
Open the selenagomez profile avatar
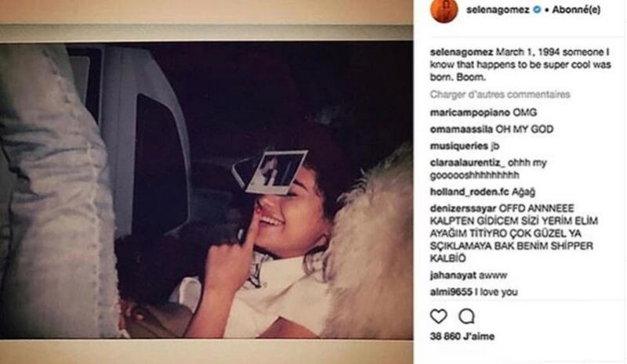click(444, 11)
